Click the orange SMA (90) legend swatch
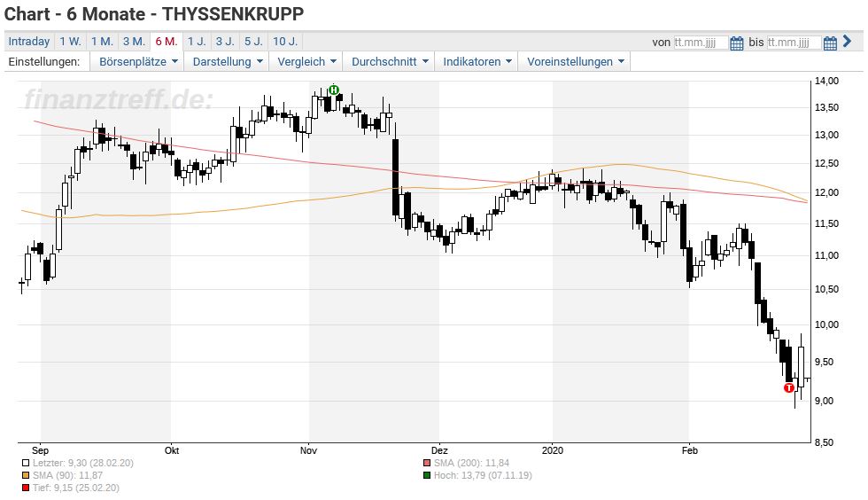The image size is (868, 500). click(26, 475)
